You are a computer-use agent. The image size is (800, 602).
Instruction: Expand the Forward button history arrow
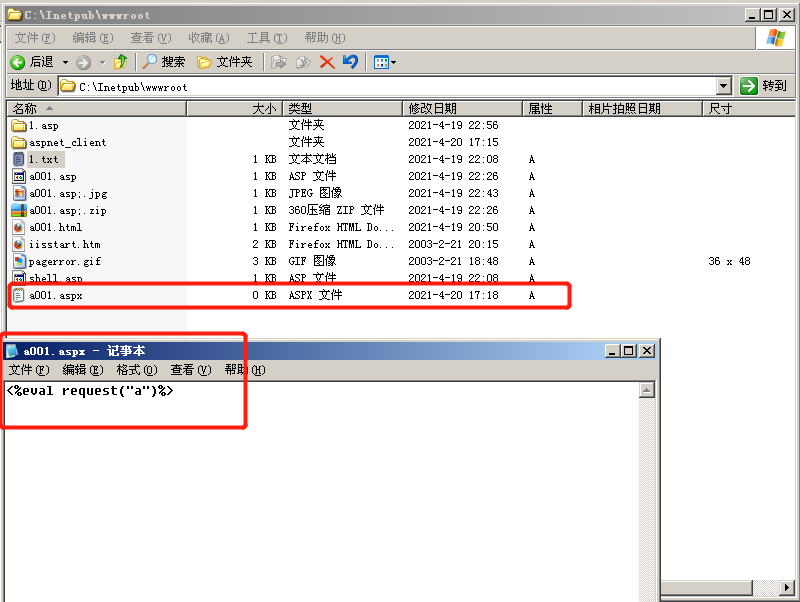[103, 62]
